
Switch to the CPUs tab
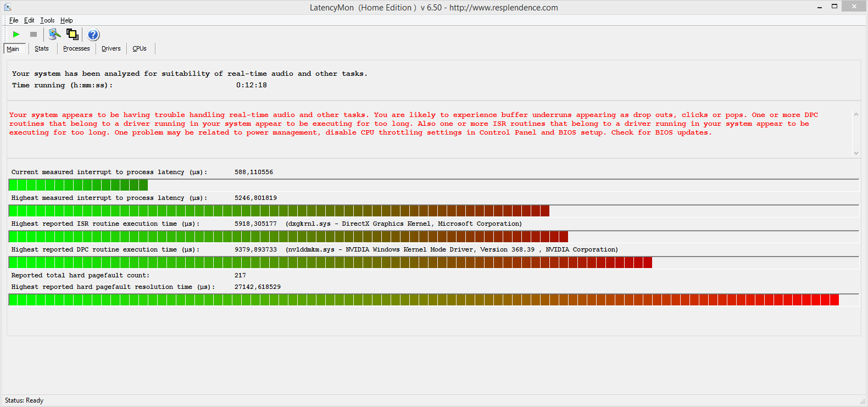[140, 48]
